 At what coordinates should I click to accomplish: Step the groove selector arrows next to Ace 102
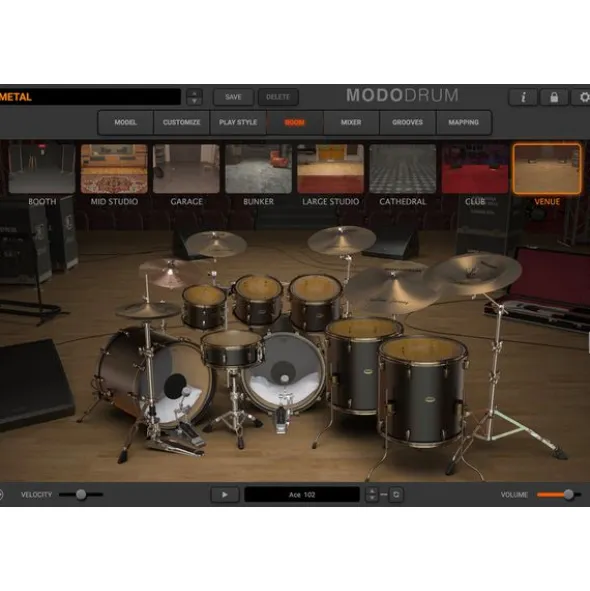point(372,495)
